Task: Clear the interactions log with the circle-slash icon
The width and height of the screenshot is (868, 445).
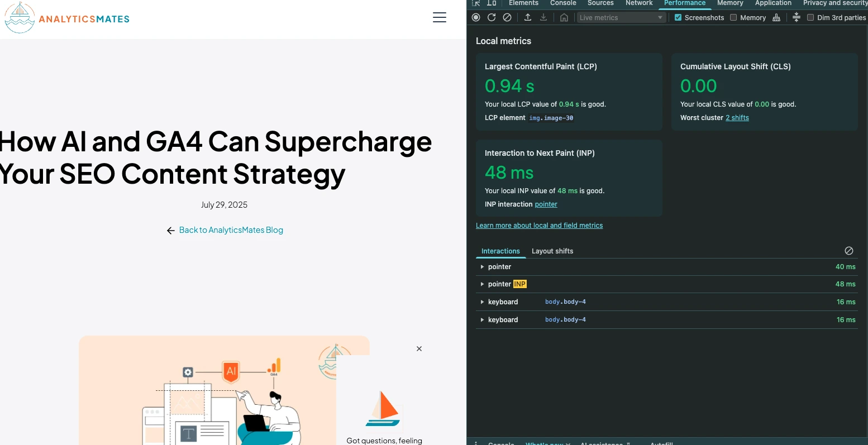Action: [x=849, y=251]
